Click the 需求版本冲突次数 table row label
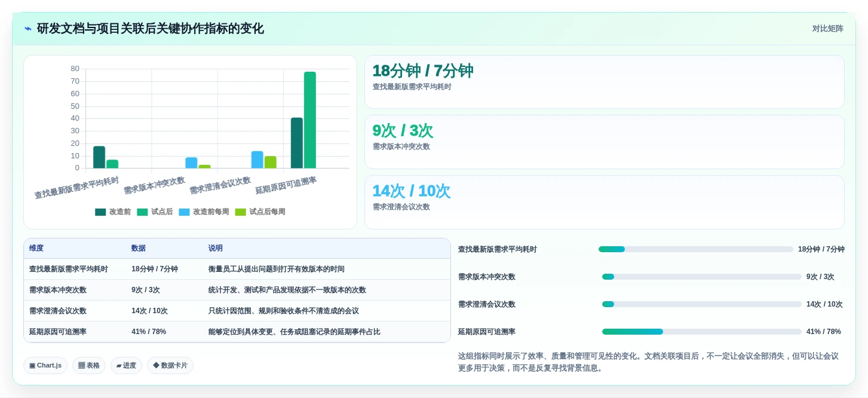Screen dimensions: 868x398 tap(58, 290)
